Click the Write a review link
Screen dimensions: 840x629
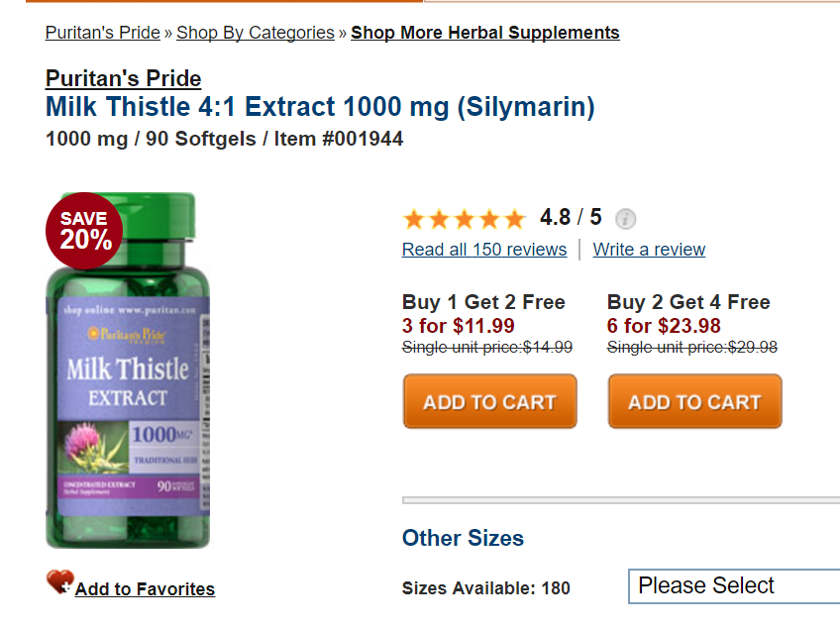[x=649, y=250]
